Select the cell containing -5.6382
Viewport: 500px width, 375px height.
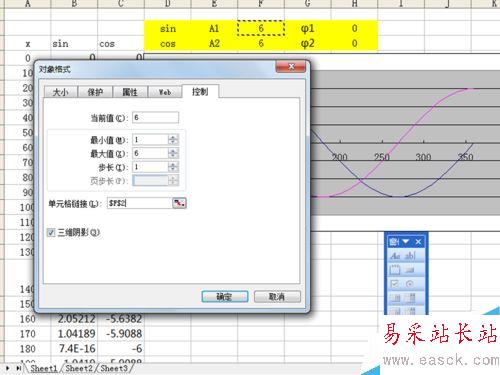coord(121,319)
